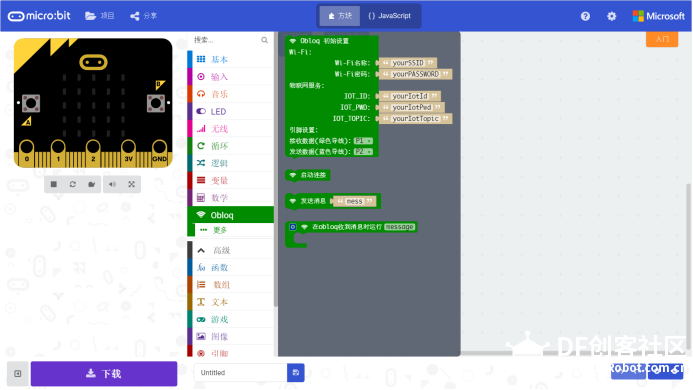The height and width of the screenshot is (390, 693).
Task: Save the project with the disk icon
Action: pyautogui.click(x=296, y=373)
